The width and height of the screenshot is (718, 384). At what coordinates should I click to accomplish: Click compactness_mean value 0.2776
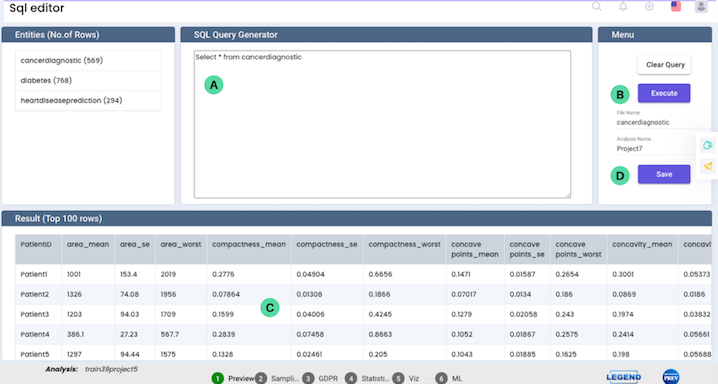[223, 274]
